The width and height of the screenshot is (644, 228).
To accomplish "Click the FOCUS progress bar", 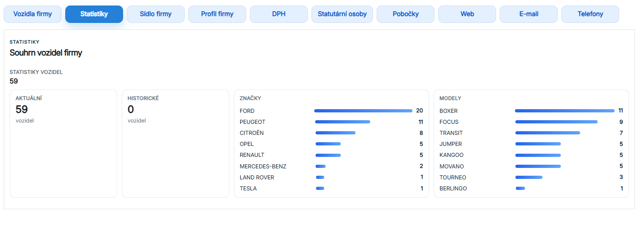I will [556, 122].
